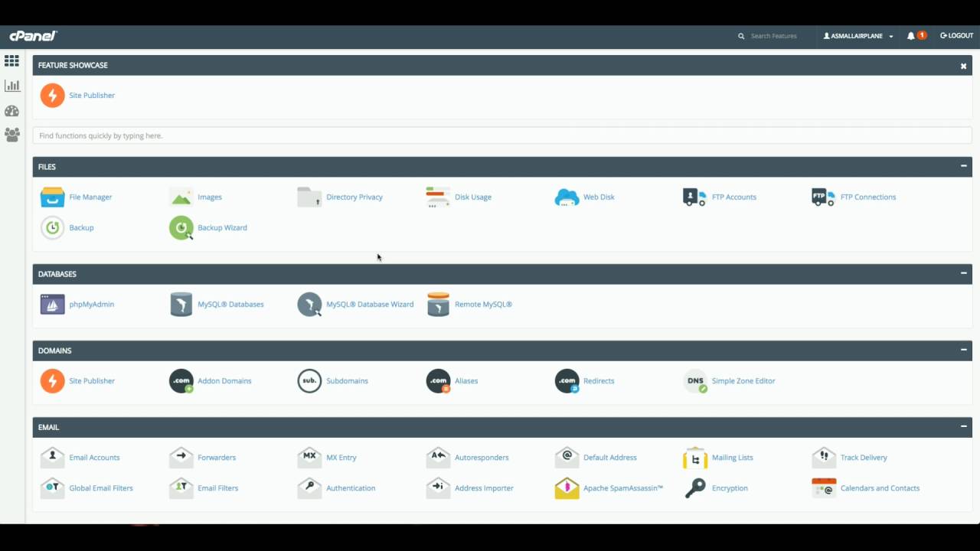Collapse the Files section
This screenshot has width=980, height=551.
pos(963,166)
